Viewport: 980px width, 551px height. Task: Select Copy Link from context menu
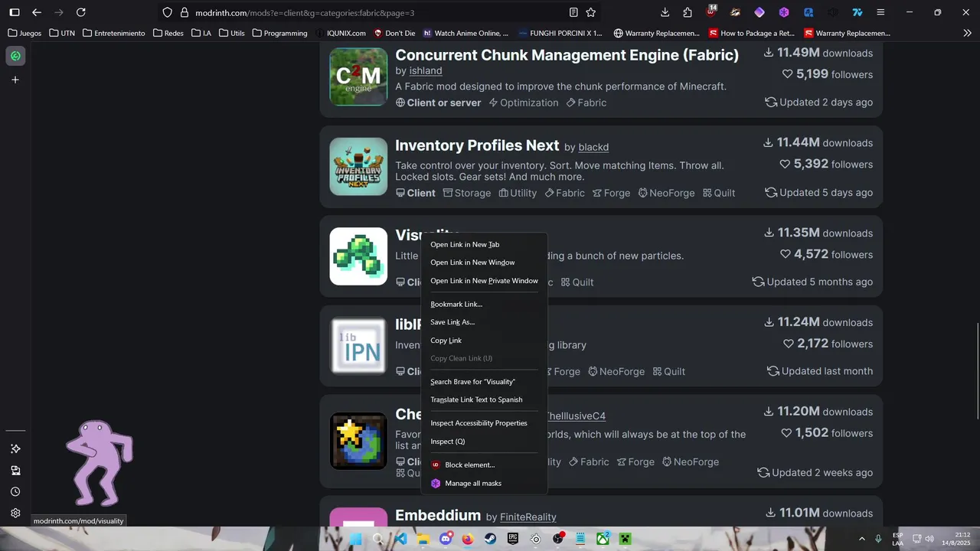tap(484, 341)
